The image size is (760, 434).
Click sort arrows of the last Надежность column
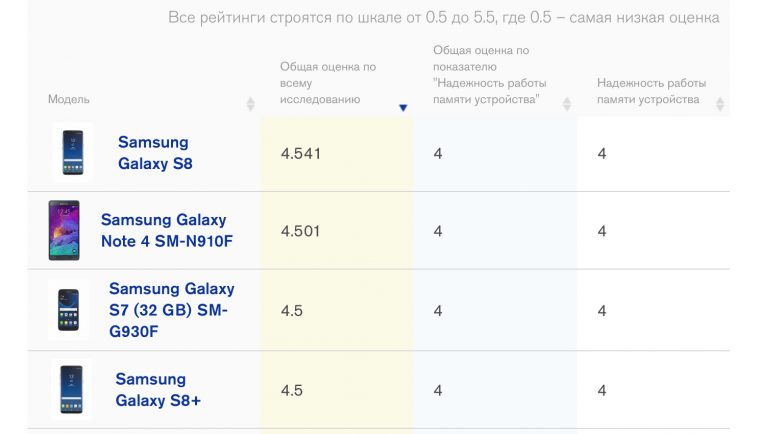[720, 104]
